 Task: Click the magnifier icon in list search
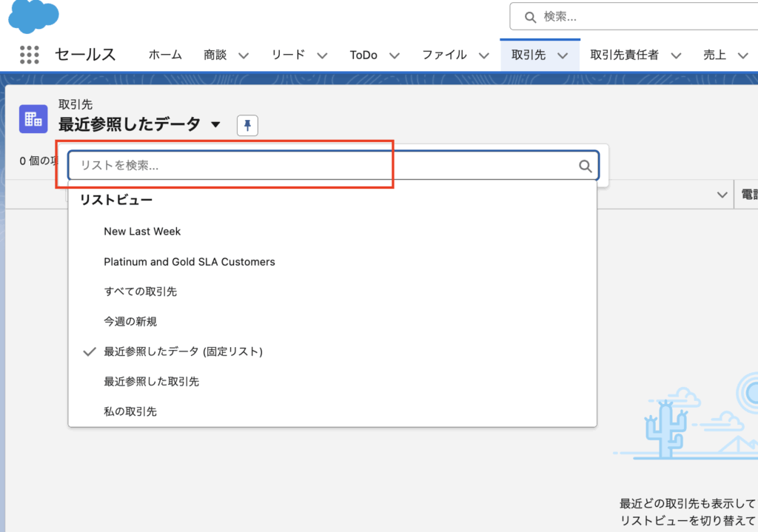pyautogui.click(x=585, y=166)
